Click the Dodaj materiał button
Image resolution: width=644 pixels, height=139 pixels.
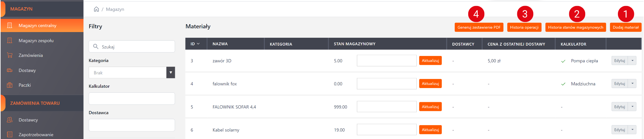click(625, 27)
